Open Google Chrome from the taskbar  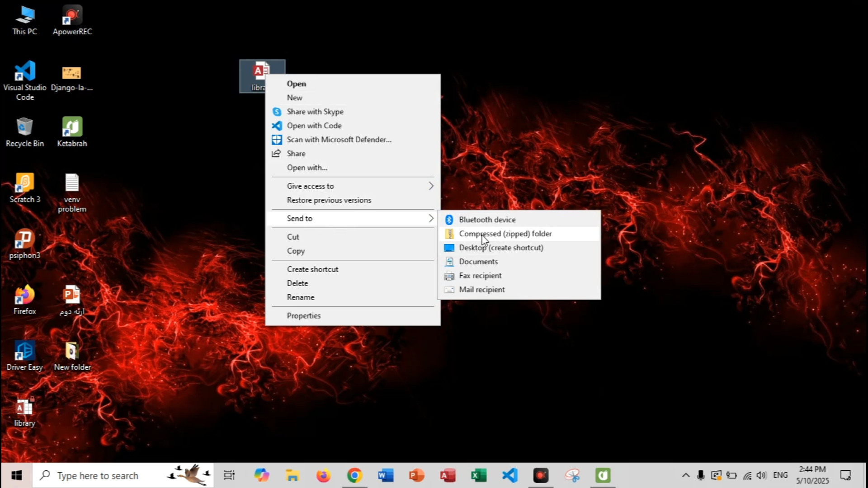354,475
